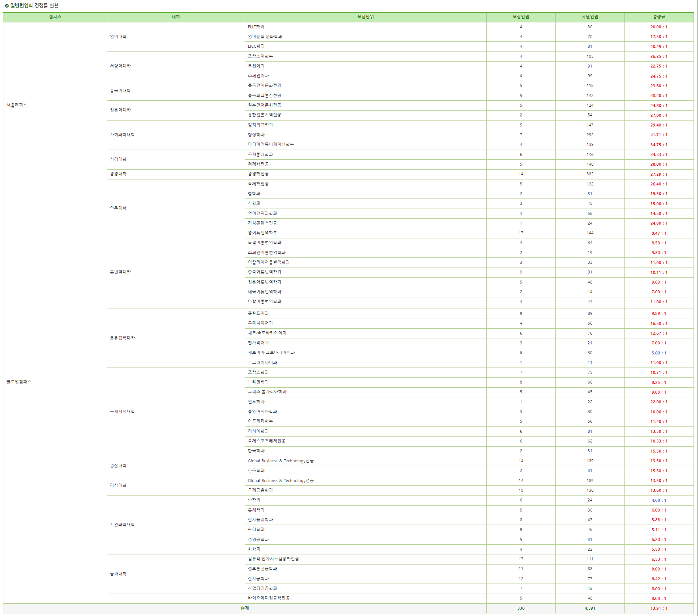This screenshot has width=698, height=616.
Task: Select the 언어인지과학과 cell
Action: pos(365,213)
